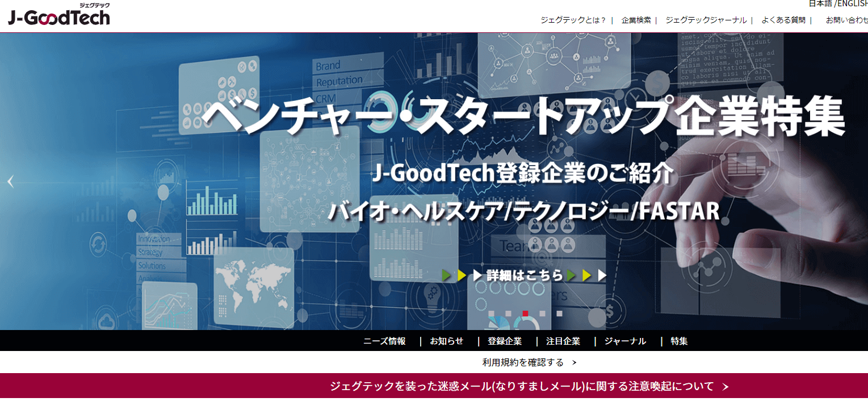The width and height of the screenshot is (868, 406).
Task: Open the spam mail warning banner
Action: 523,386
